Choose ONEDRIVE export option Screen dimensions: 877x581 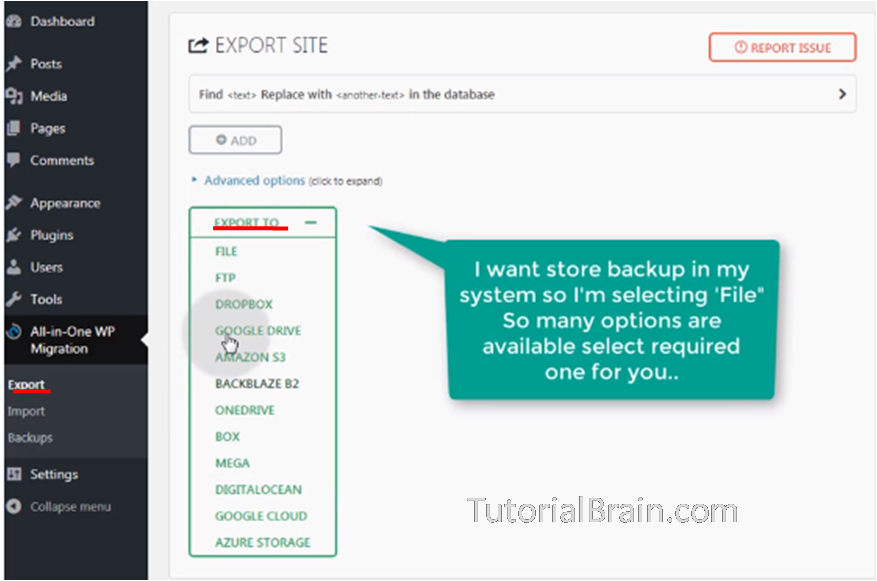(244, 410)
